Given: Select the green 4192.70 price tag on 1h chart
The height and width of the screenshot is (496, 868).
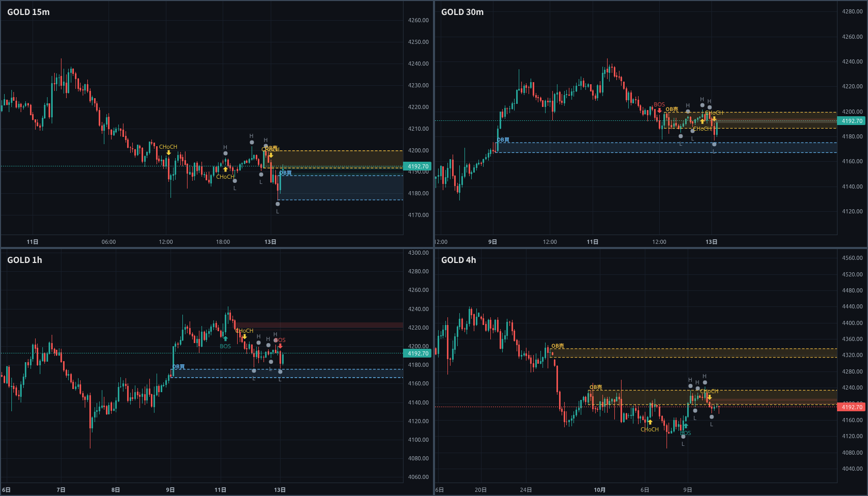Looking at the screenshot, I should tap(417, 353).
